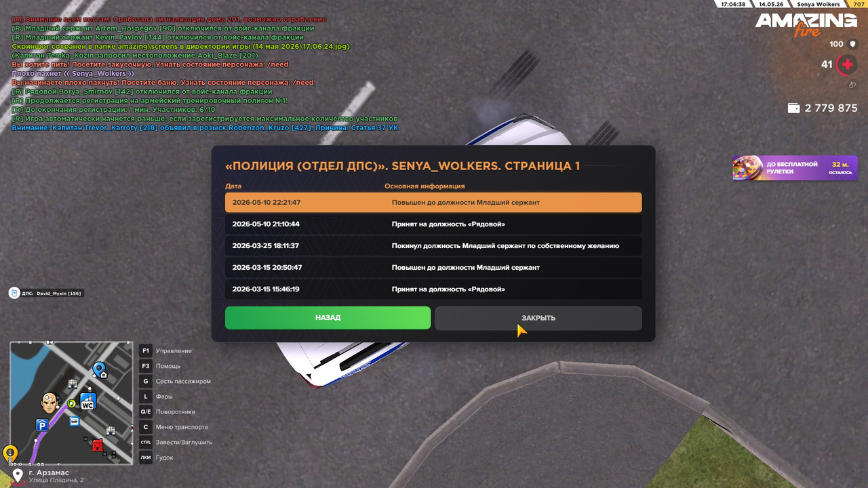Click the blue home pin on the minimap

[100, 369]
